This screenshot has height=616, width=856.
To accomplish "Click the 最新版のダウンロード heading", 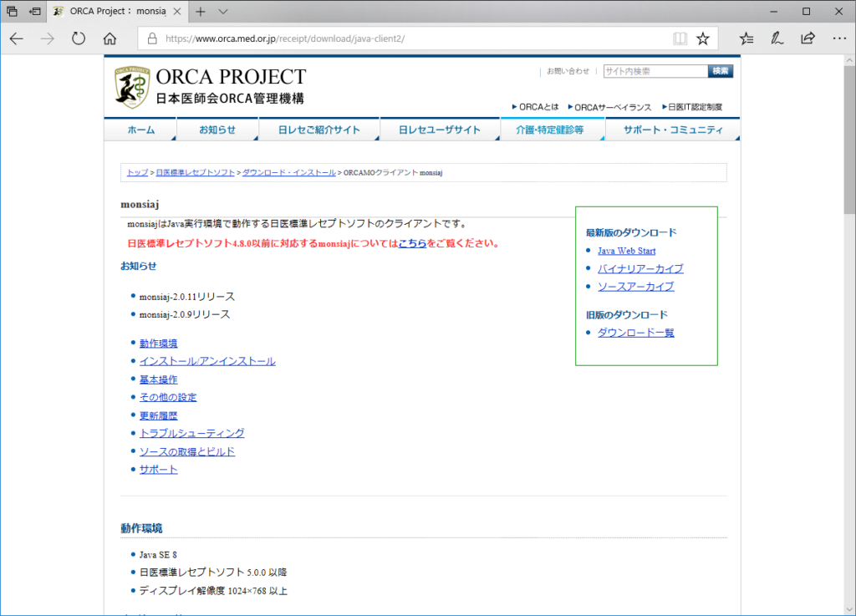I will click(x=631, y=233).
